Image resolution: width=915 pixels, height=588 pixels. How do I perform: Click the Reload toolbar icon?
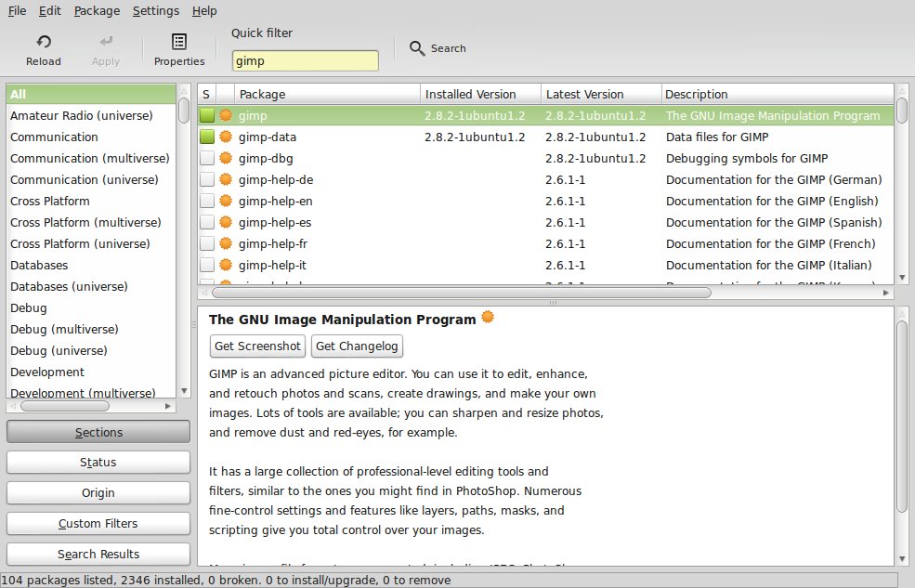43,42
